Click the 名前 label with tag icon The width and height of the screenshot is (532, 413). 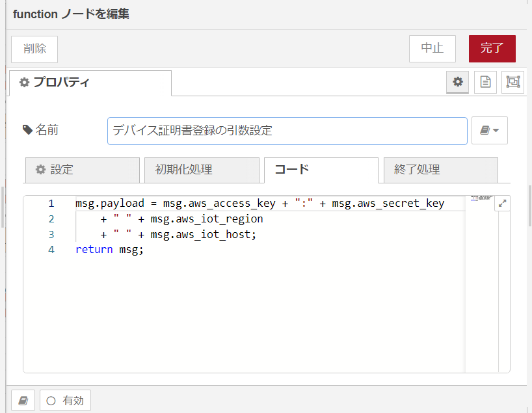[40, 130]
